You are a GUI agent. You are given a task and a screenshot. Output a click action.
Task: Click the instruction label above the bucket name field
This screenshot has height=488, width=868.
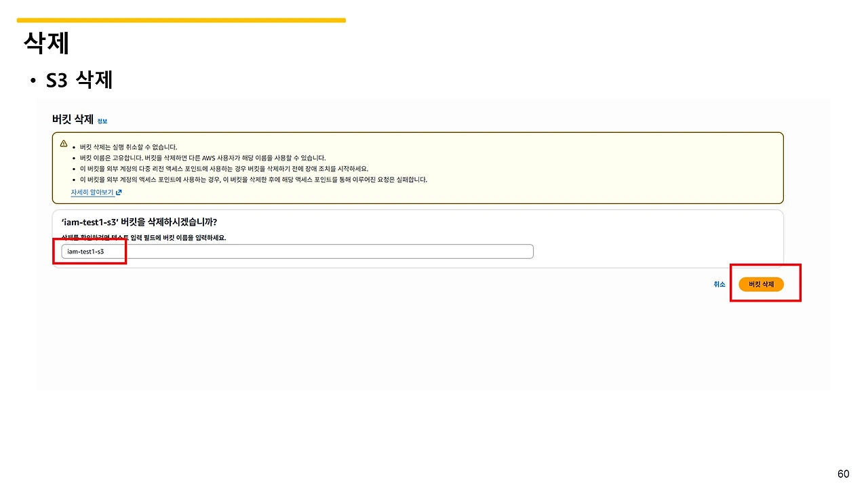point(144,238)
